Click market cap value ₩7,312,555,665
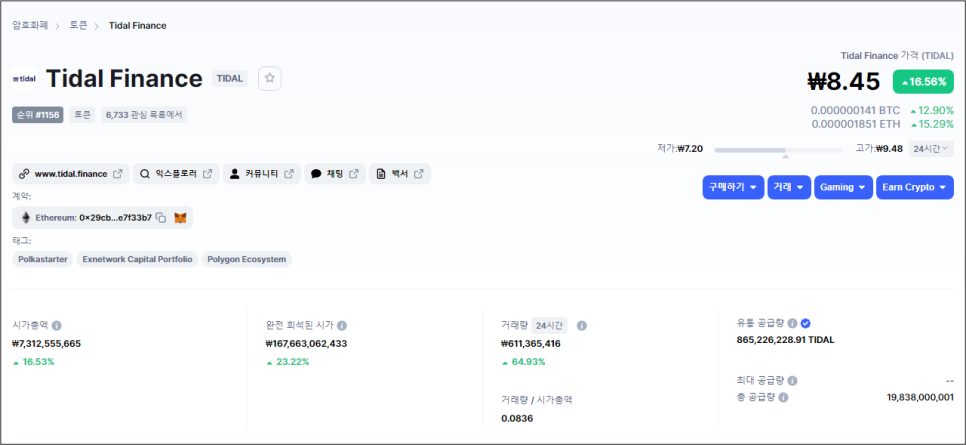Screen dimensions: 966x445 pyautogui.click(x=47, y=344)
